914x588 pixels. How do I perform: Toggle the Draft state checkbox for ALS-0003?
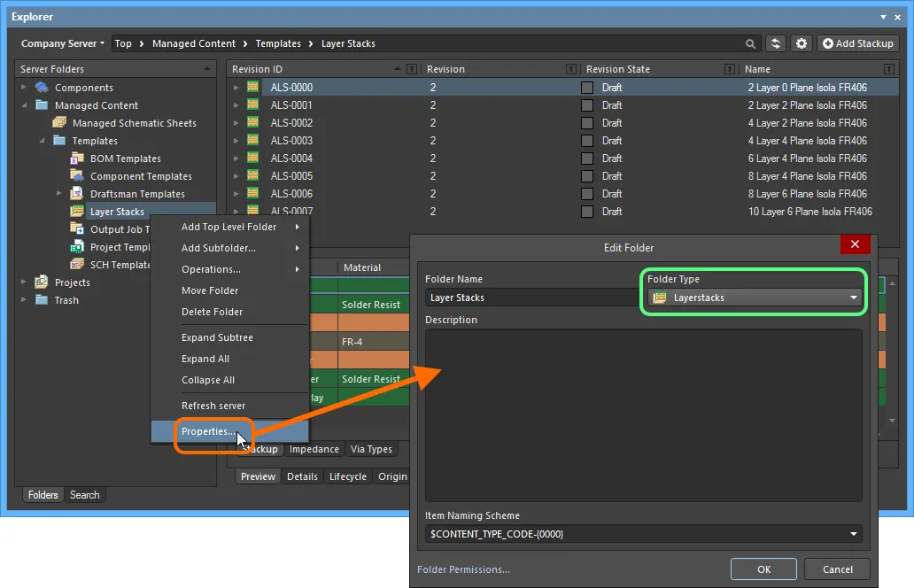click(x=587, y=141)
